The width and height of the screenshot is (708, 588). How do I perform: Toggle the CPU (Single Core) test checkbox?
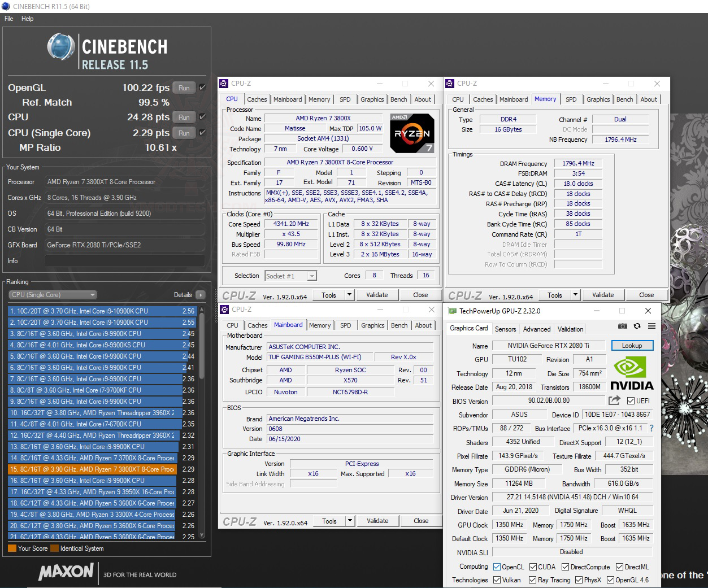point(202,133)
